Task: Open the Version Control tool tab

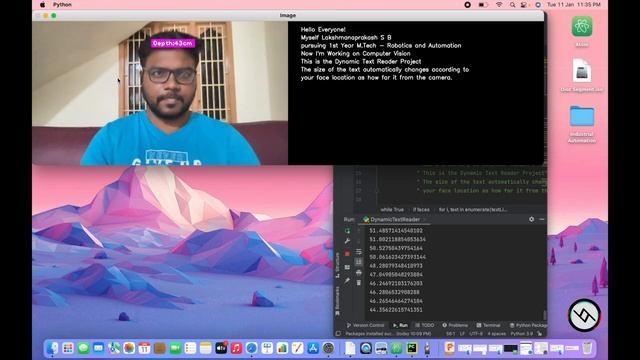Action: tap(365, 325)
